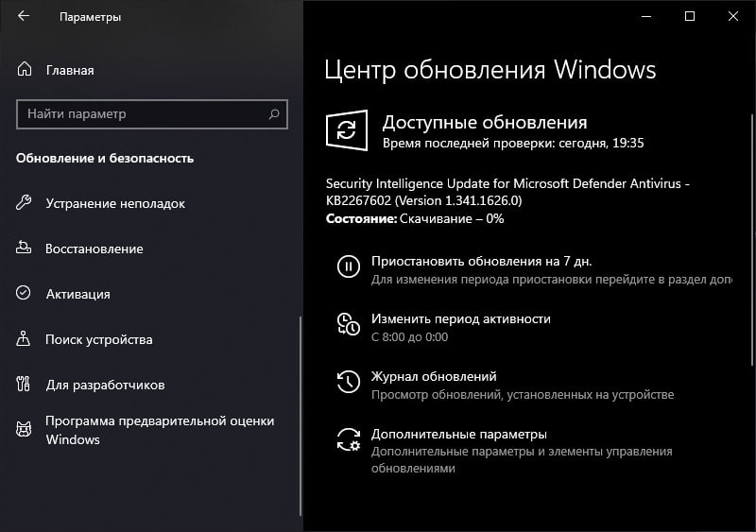
Task: Click the KB2267602 update description text
Action: coord(507,192)
